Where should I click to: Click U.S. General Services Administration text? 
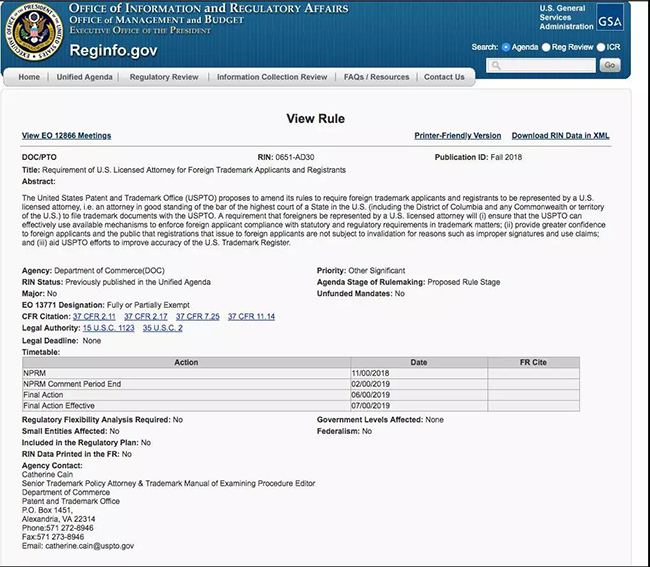[x=566, y=17]
